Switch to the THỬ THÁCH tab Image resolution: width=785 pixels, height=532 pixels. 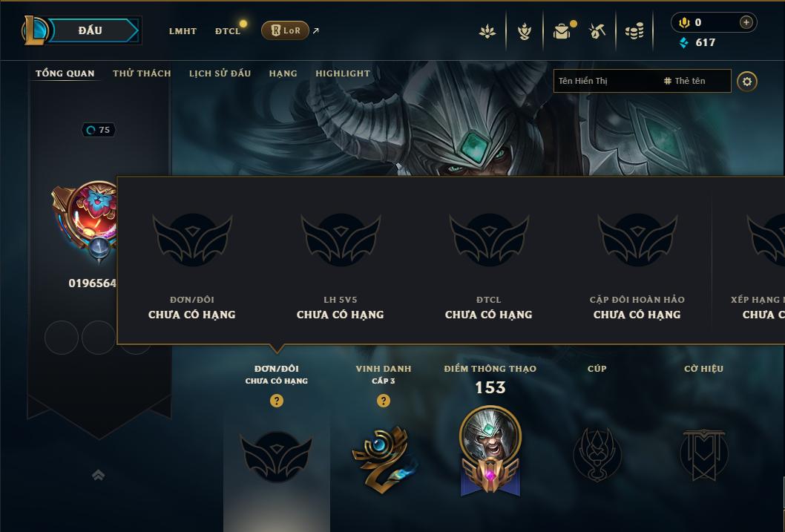(142, 73)
